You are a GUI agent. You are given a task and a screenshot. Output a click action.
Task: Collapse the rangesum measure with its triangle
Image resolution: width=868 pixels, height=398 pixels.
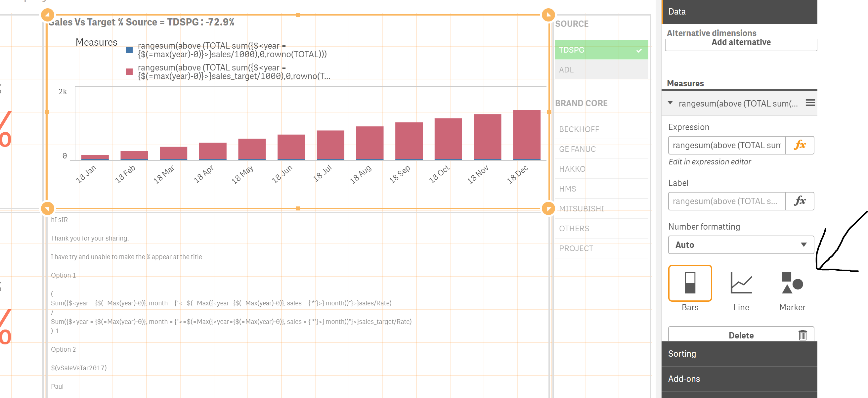click(x=670, y=103)
